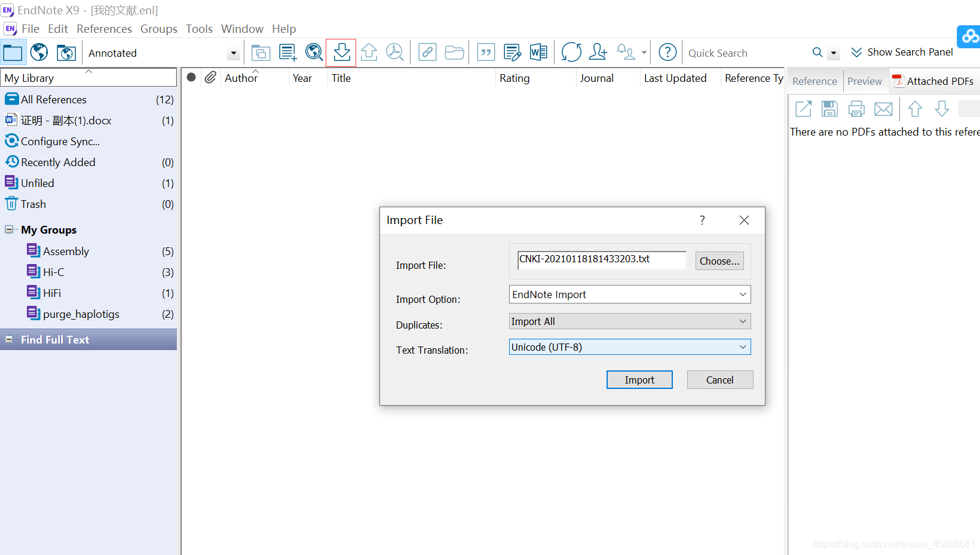
Task: Open the File menu
Action: (30, 29)
